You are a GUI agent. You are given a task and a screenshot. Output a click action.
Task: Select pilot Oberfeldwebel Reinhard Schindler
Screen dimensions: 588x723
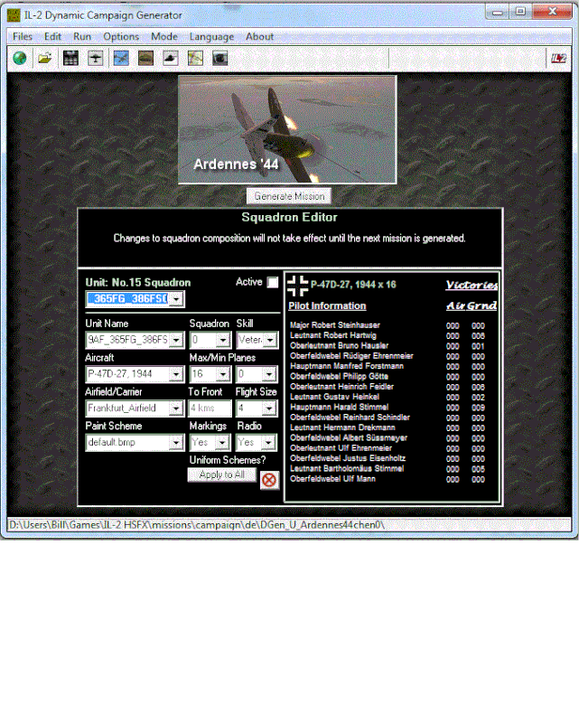(350, 418)
